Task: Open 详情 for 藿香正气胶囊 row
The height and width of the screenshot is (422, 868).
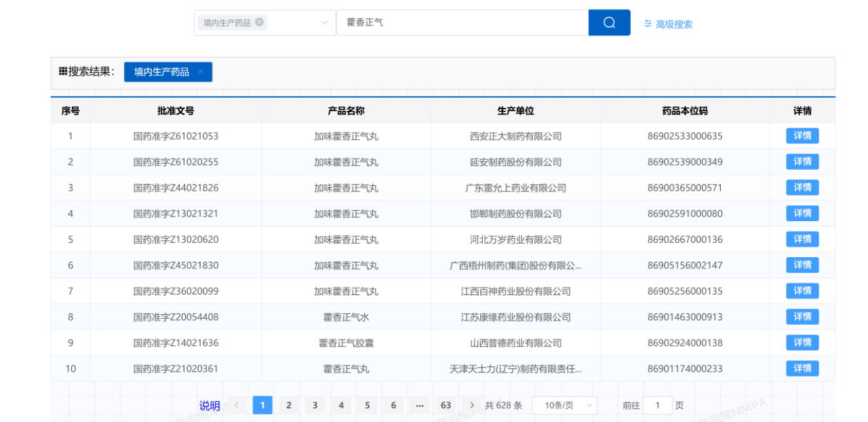Action: click(x=802, y=343)
